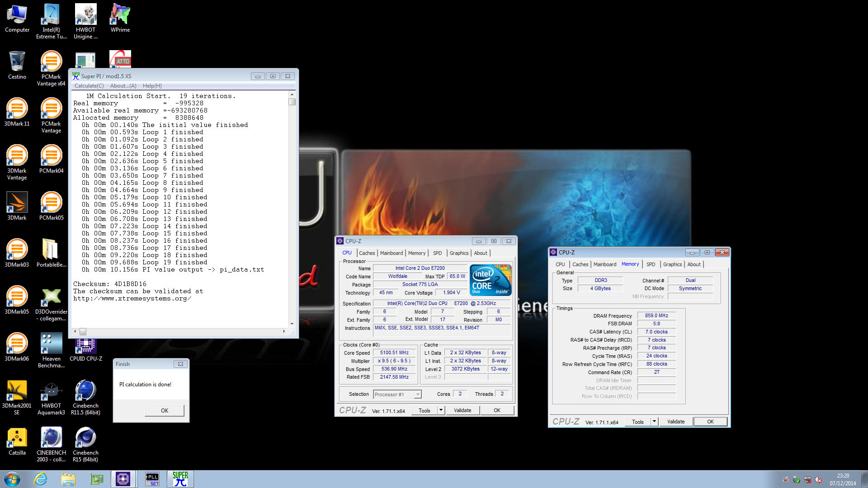Switch to Caches tab in left CPU-Z
Image resolution: width=868 pixels, height=488 pixels.
[x=367, y=253]
